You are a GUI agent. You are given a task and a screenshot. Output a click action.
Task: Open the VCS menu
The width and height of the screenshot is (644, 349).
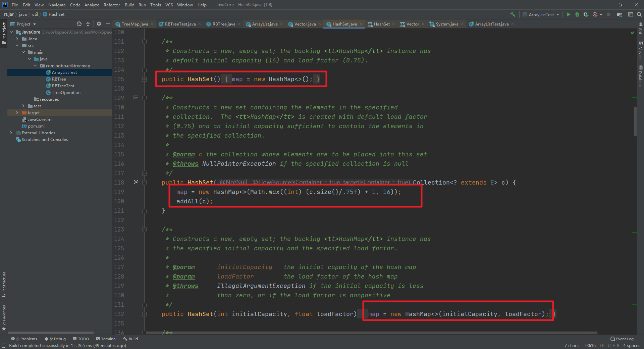[169, 5]
